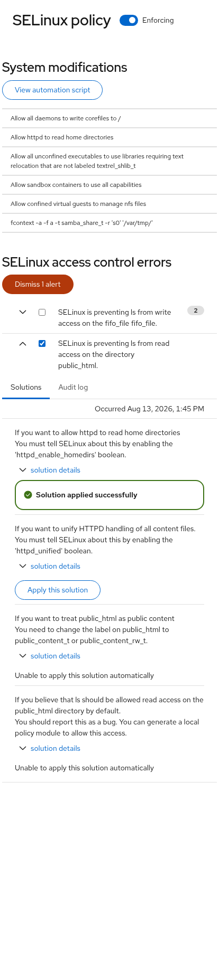Apply this solution for httpd_unified
The image size is (219, 980).
point(58,590)
